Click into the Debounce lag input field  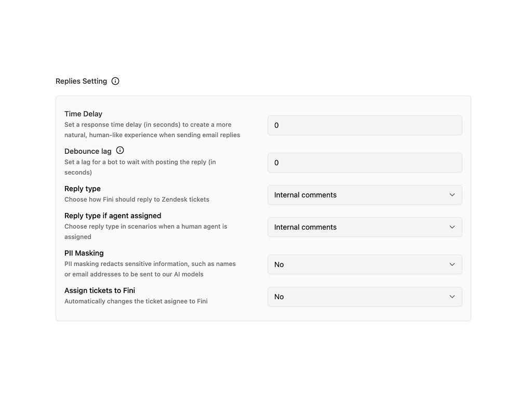click(365, 163)
